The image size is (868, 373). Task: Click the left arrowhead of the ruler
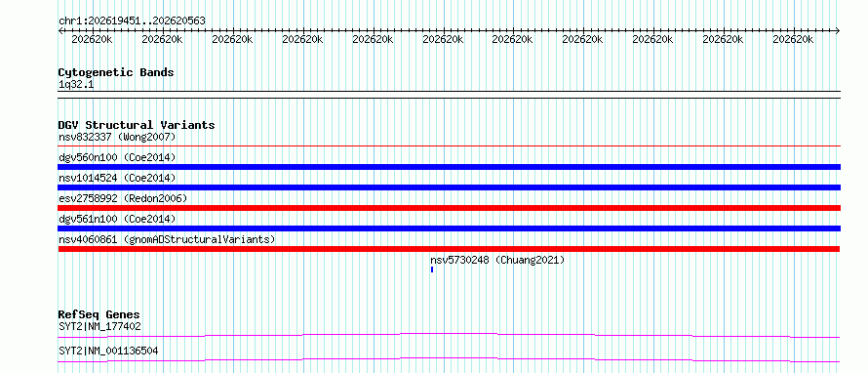(x=60, y=30)
